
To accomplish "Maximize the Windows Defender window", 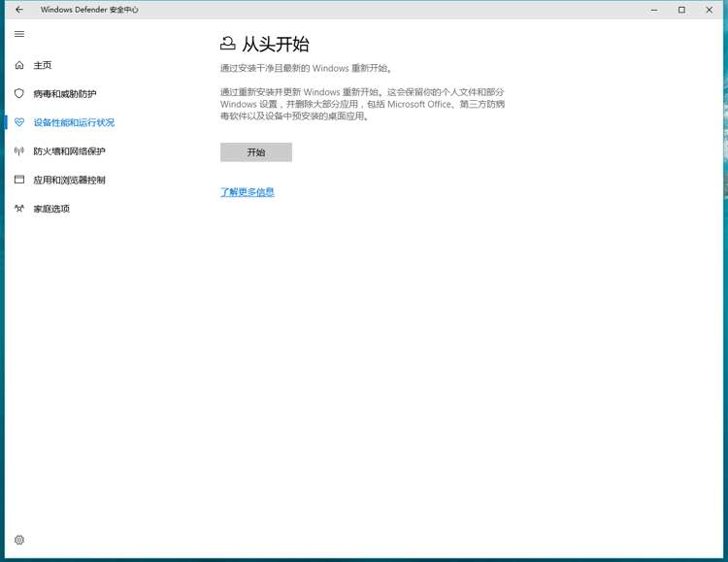I will [x=681, y=10].
